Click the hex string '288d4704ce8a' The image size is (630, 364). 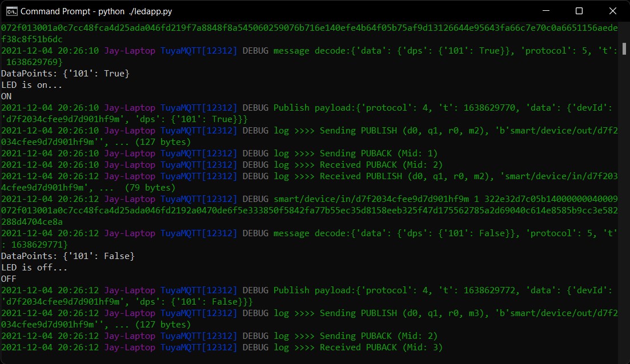[x=32, y=222]
